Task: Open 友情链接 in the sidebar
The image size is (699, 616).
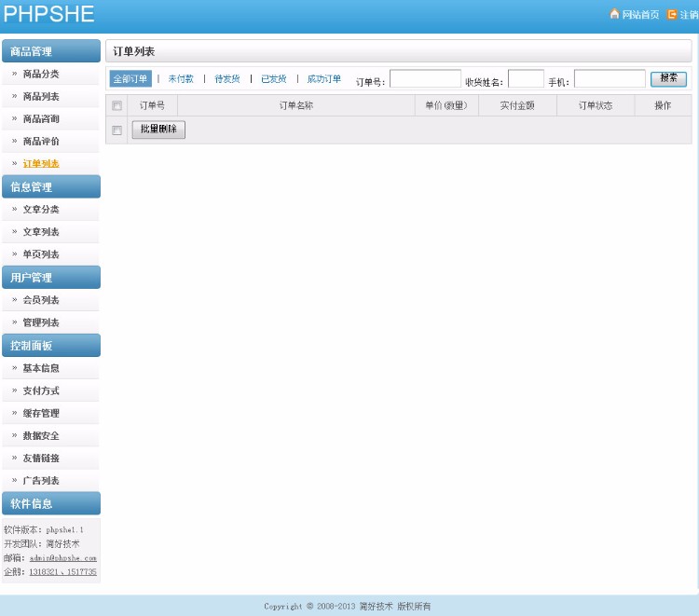Action: [41, 459]
